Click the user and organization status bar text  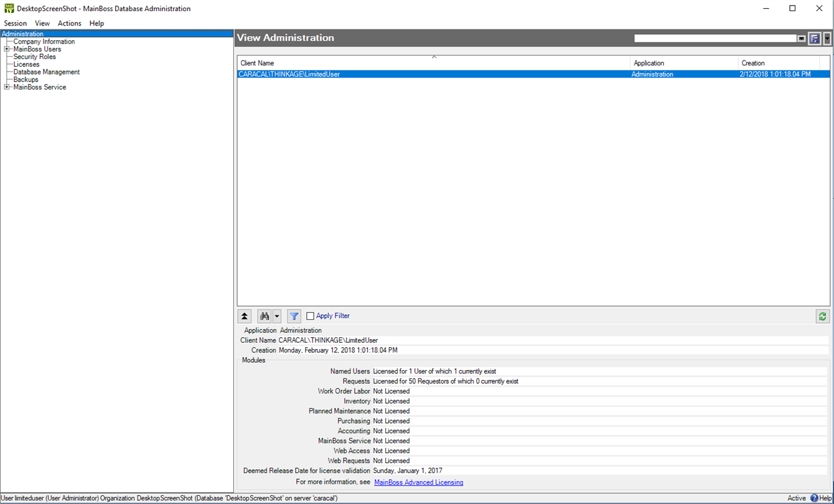169,498
